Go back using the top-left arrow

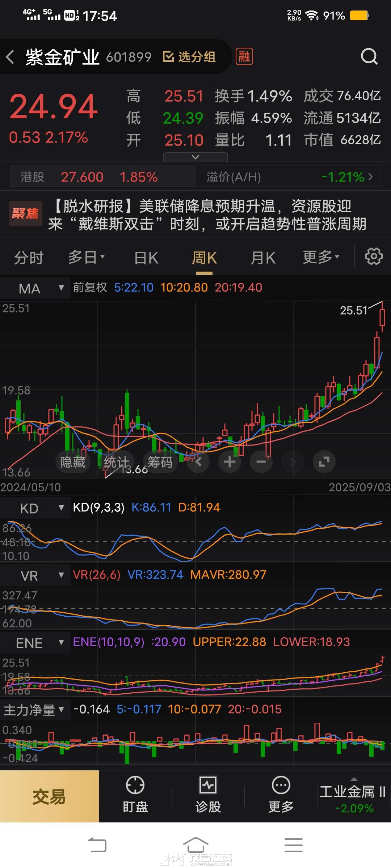(10, 57)
